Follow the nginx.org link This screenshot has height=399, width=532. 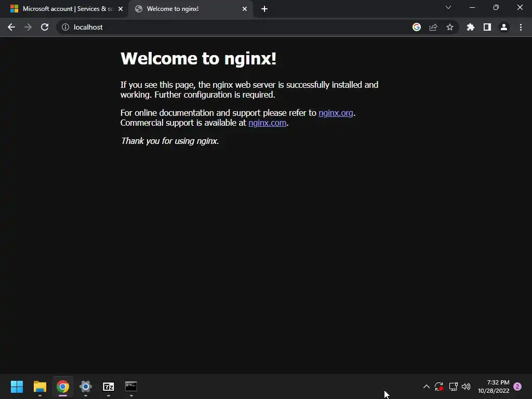tap(336, 113)
